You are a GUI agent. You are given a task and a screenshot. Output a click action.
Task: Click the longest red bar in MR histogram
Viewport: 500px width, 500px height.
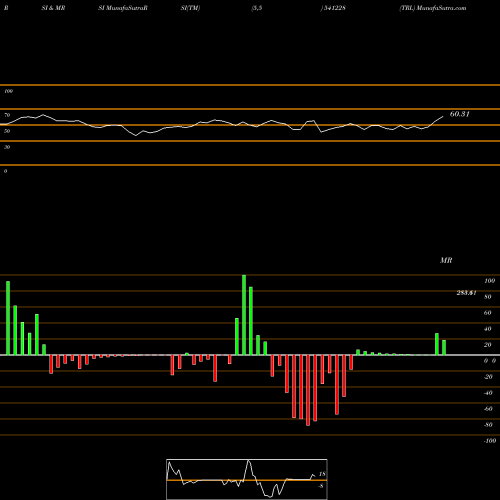coord(308,390)
